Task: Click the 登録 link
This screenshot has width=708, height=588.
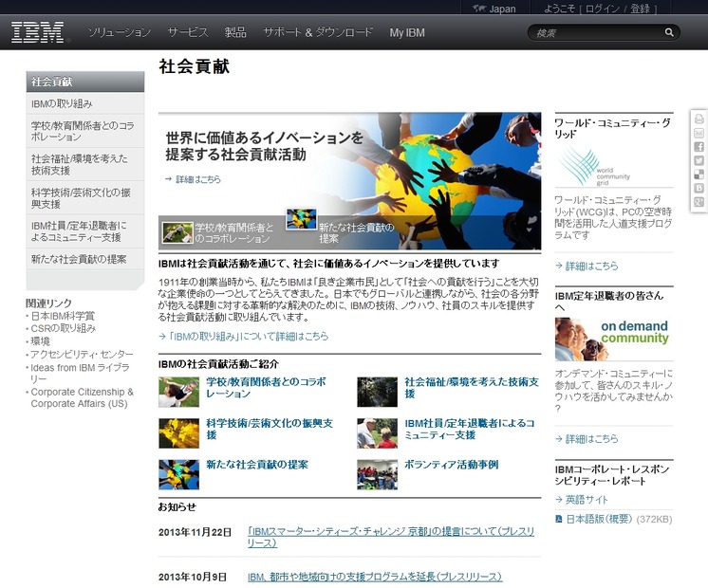Action: click(640, 9)
